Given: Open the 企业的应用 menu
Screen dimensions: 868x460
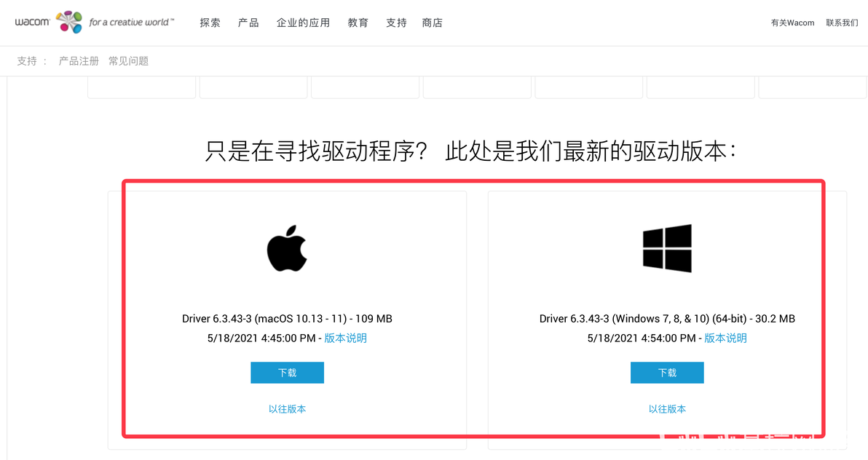Looking at the screenshot, I should point(304,23).
